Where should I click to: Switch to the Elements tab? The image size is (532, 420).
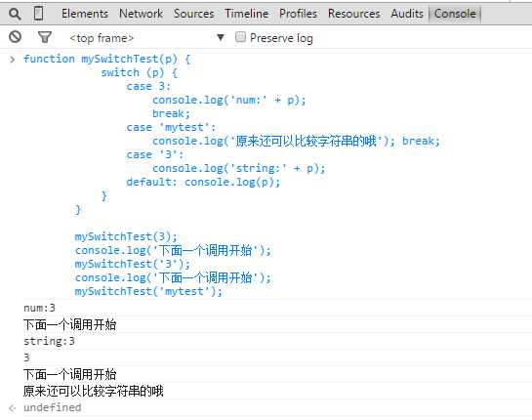(85, 14)
